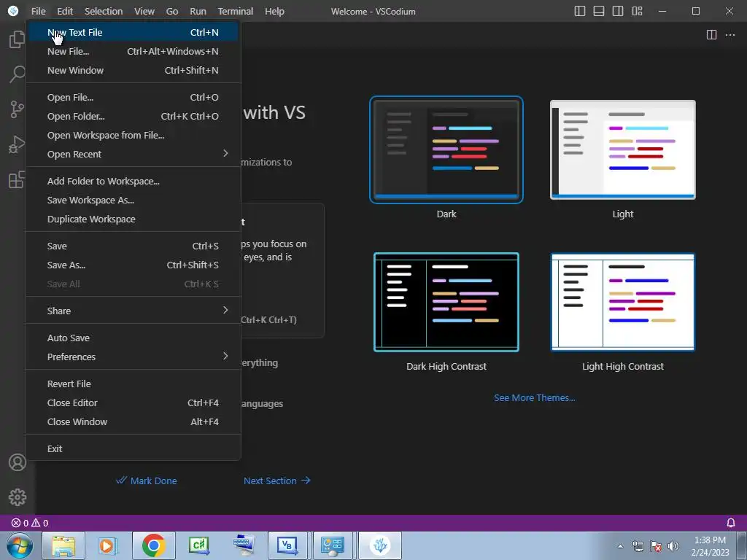Open the C# taskbar application
Screen dimensions: 747x560
tap(198, 545)
